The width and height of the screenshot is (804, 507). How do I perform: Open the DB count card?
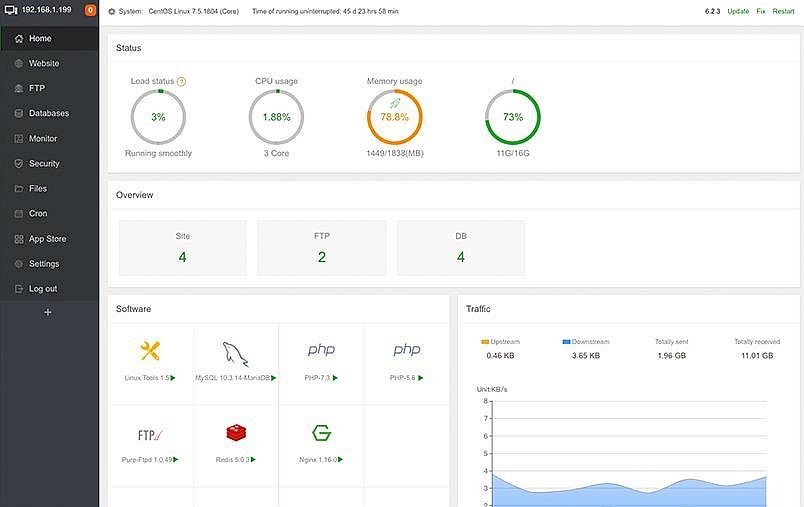point(461,248)
